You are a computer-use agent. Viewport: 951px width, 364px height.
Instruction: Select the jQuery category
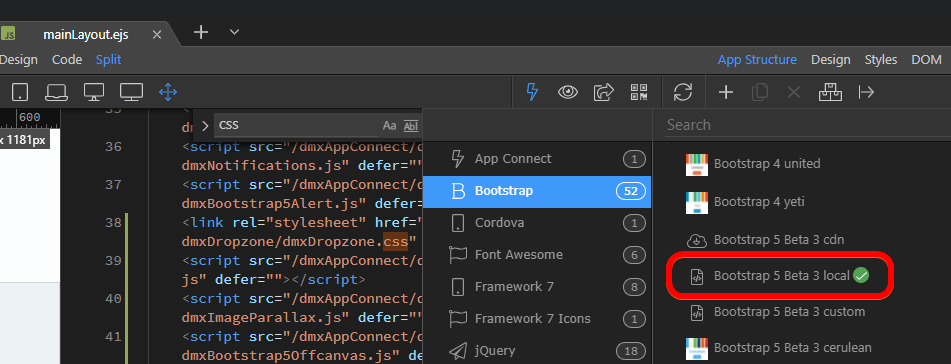pos(537,350)
